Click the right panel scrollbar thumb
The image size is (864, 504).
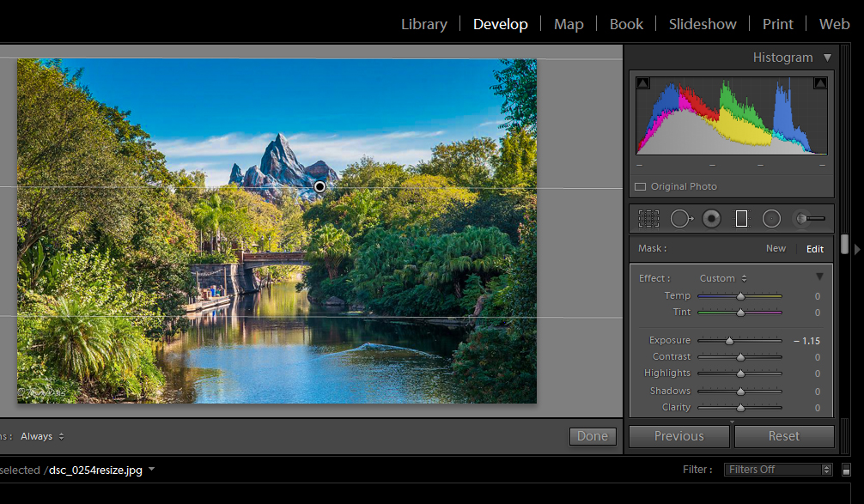pos(844,244)
